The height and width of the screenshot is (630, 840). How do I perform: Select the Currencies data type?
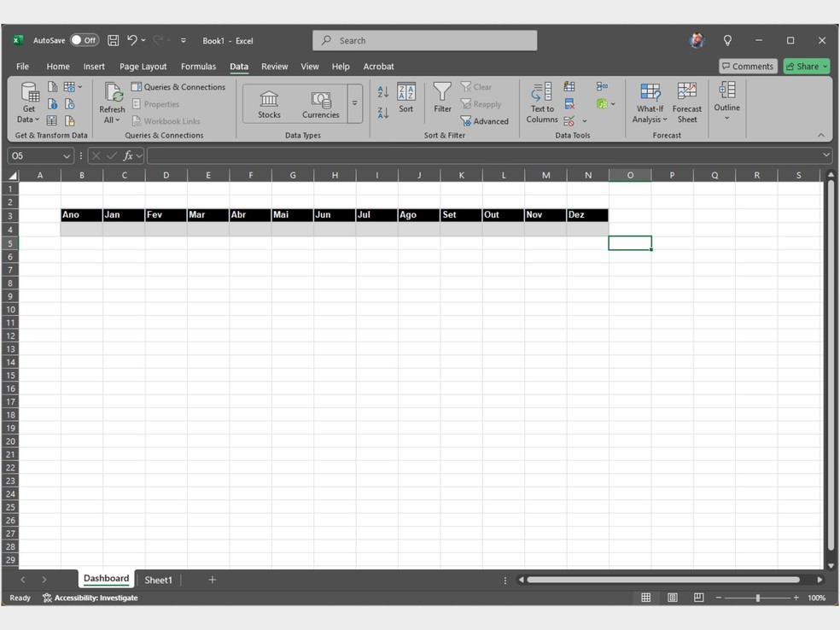(320, 104)
